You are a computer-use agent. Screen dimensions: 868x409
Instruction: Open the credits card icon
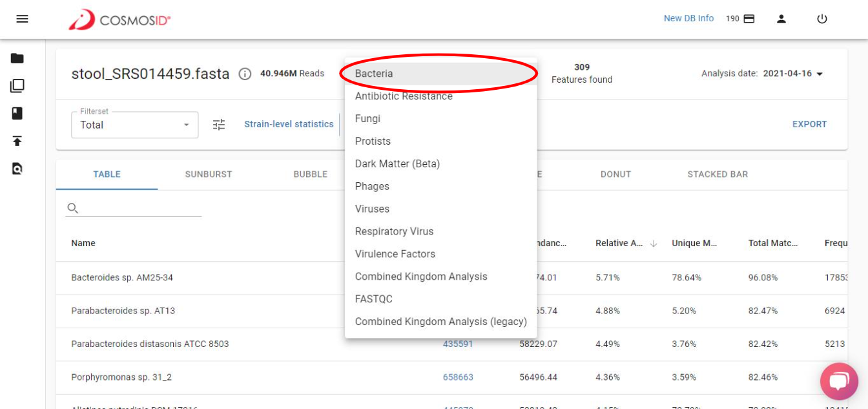(x=749, y=19)
